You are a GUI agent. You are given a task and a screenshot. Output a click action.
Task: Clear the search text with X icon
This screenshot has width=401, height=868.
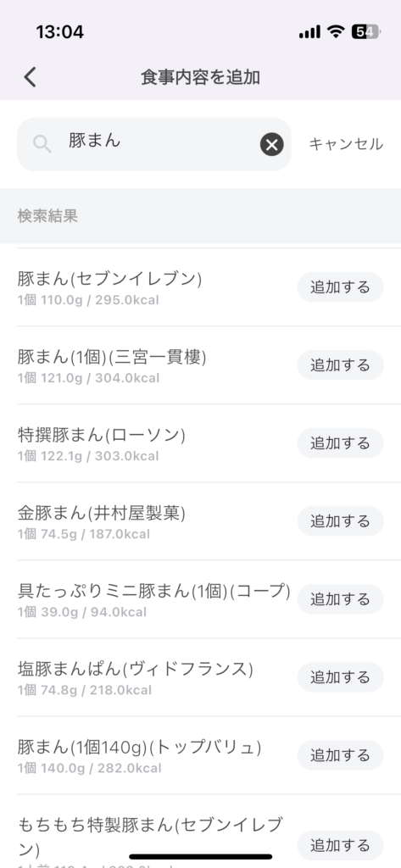[272, 144]
